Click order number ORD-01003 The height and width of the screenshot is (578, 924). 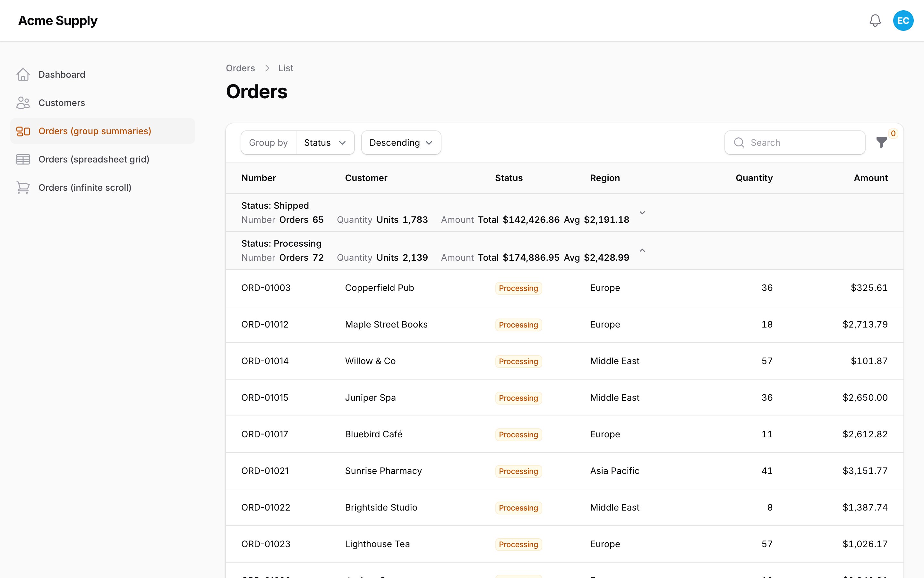coord(266,288)
